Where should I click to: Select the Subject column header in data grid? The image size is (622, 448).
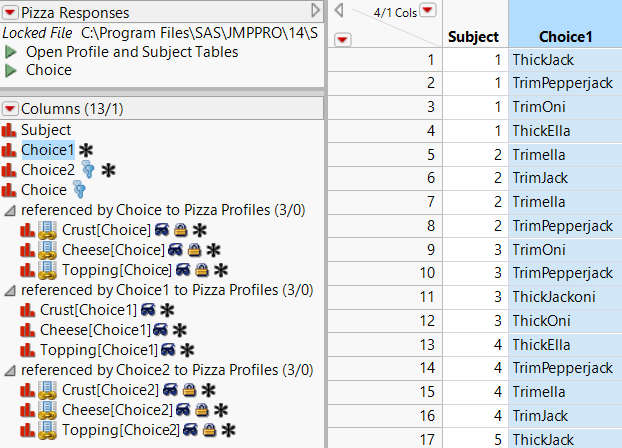473,37
